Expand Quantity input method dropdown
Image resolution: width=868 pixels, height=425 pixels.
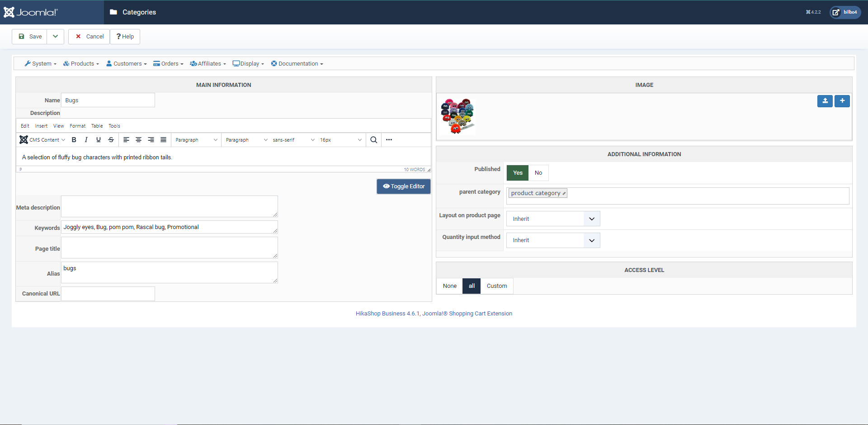(553, 240)
